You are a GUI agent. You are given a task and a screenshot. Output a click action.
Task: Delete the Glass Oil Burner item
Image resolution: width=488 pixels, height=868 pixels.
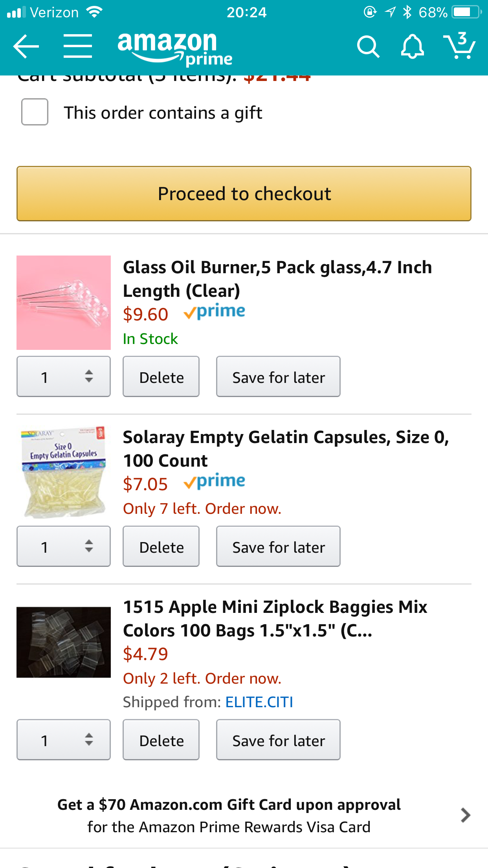pos(161,377)
